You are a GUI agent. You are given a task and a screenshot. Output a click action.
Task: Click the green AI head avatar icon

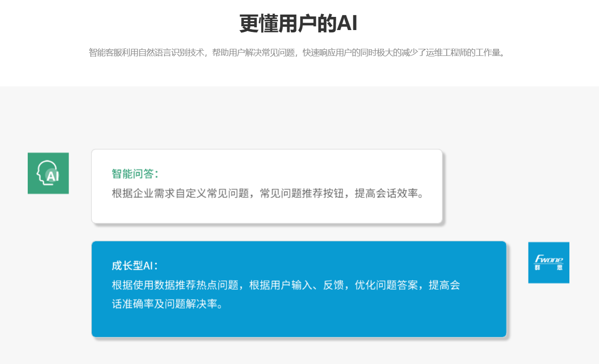[48, 173]
